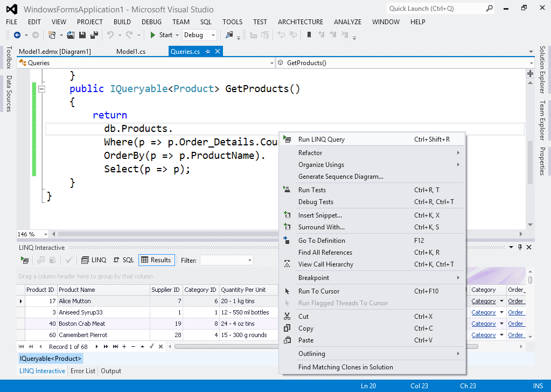Viewport: 551px width, 392px height.
Task: Go to next record in navigator
Action: [x=96, y=347]
